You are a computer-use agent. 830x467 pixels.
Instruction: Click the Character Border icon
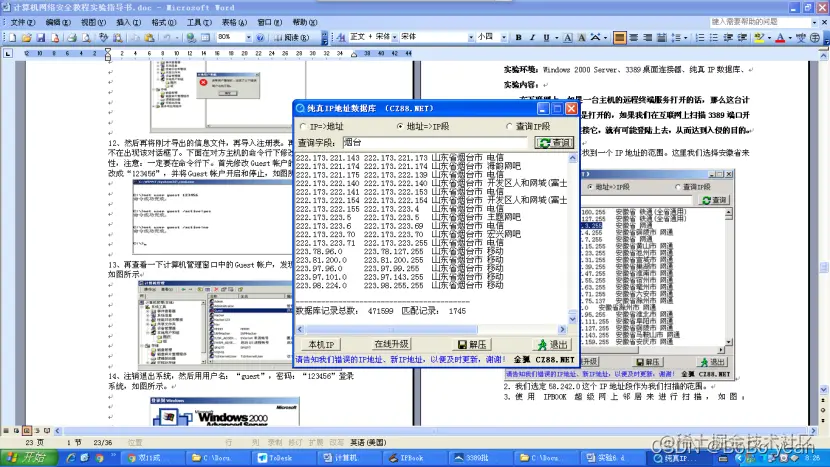(567, 38)
